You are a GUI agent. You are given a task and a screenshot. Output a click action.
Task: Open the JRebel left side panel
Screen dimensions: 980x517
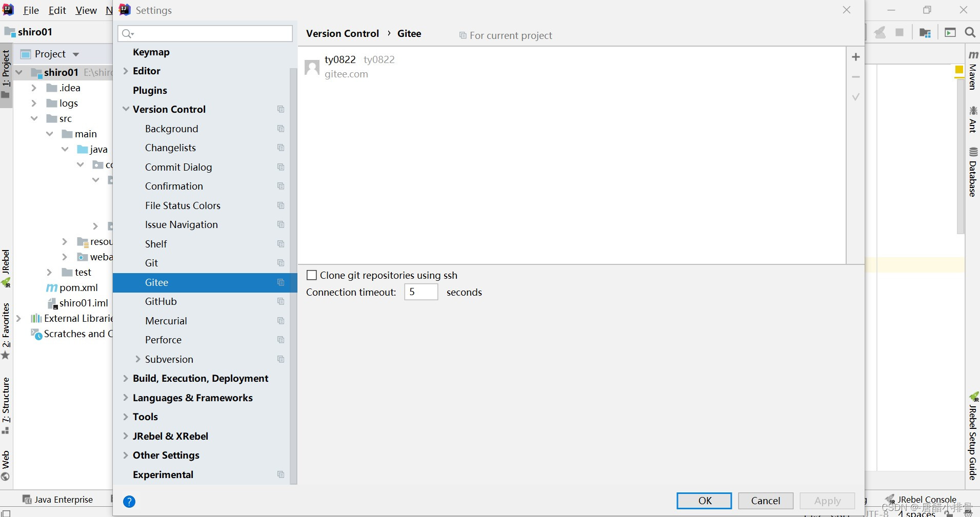(x=6, y=268)
